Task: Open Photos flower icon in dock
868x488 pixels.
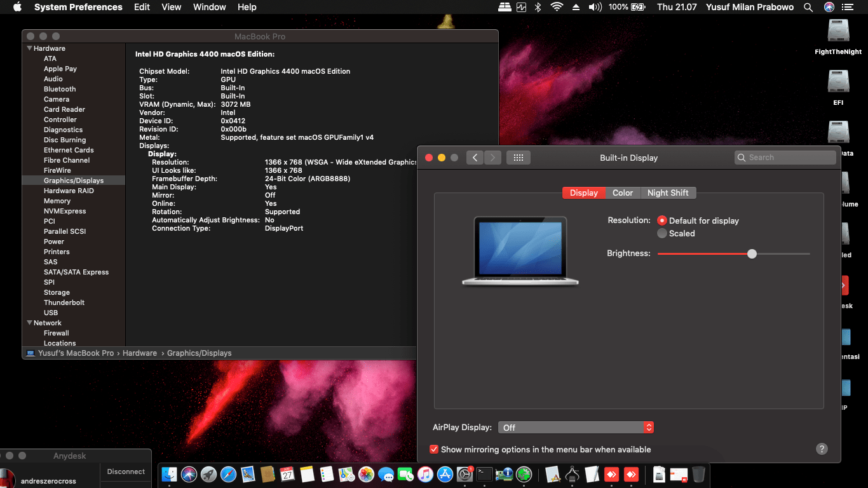Action: (366, 474)
